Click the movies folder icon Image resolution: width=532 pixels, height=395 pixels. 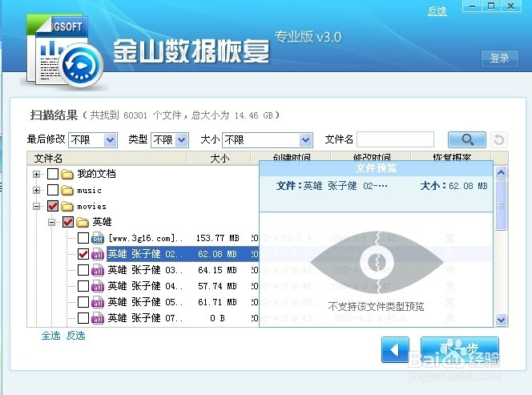tap(67, 206)
